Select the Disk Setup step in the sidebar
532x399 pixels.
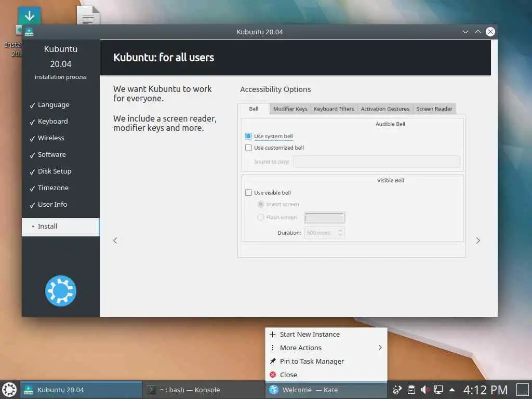coord(54,171)
